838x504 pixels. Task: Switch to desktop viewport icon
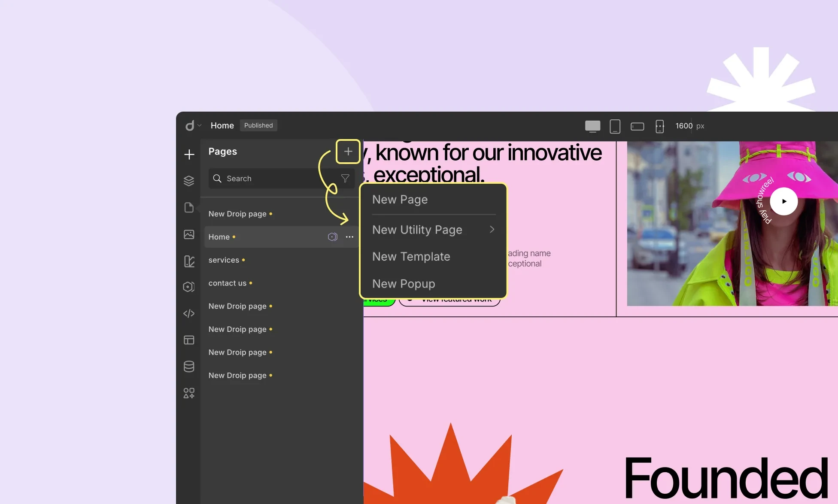(592, 126)
